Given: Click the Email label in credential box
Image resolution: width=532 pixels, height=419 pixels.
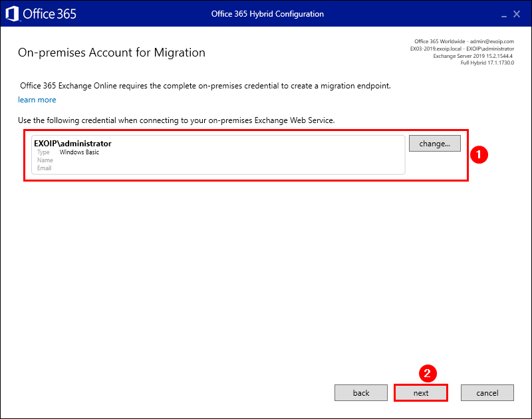Looking at the screenshot, I should (x=44, y=168).
